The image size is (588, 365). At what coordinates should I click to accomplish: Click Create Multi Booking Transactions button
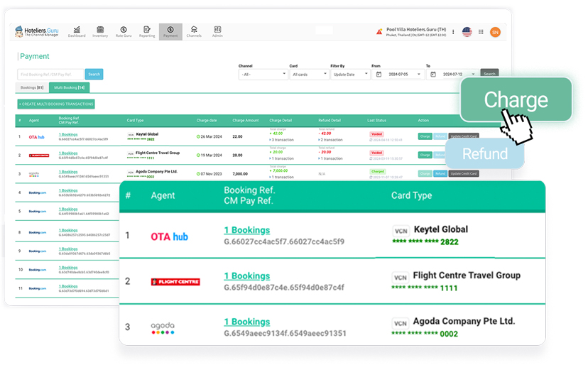click(x=56, y=104)
